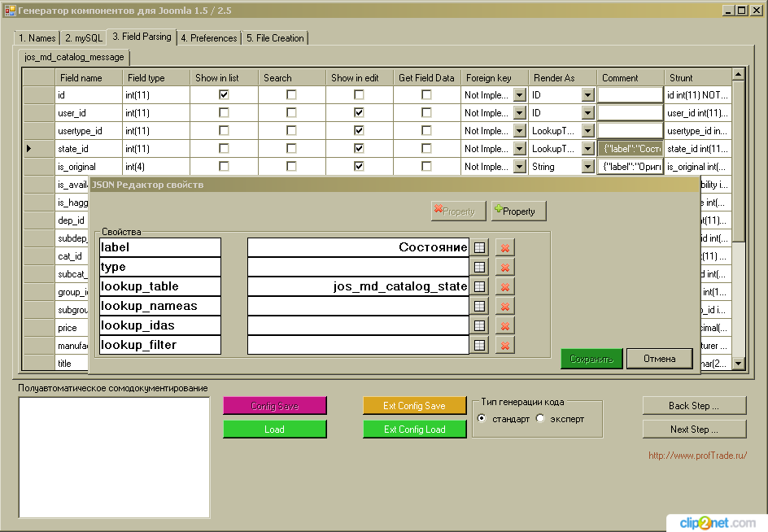Screen dimensions: 768x532
Task: Open the 2. mySQL tab
Action: click(84, 38)
